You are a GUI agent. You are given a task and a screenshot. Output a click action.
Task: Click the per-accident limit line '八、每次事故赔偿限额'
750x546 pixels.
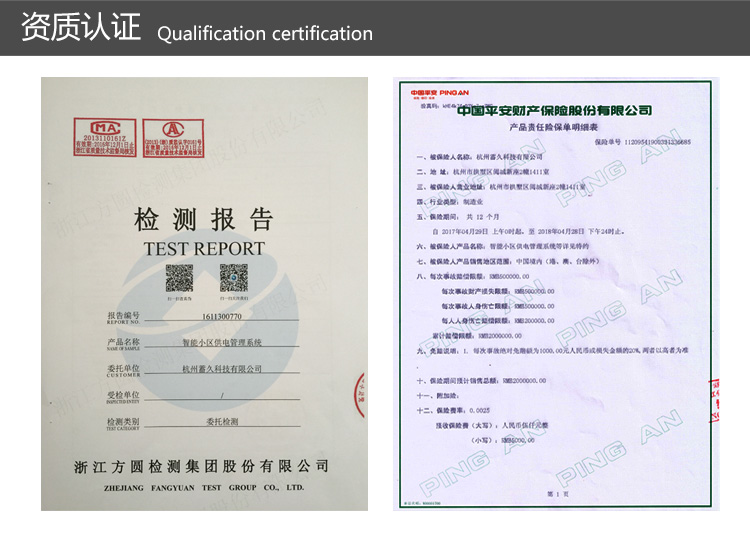coord(473,276)
